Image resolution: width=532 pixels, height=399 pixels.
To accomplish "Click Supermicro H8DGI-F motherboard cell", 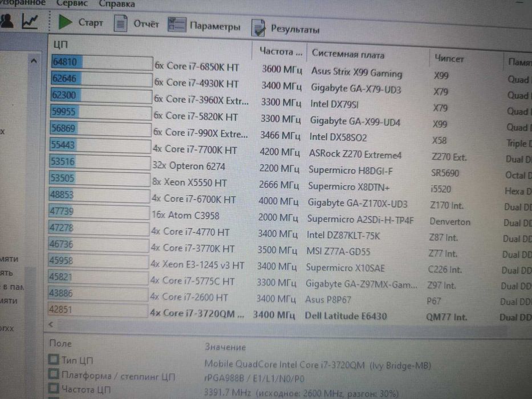I will tap(351, 170).
